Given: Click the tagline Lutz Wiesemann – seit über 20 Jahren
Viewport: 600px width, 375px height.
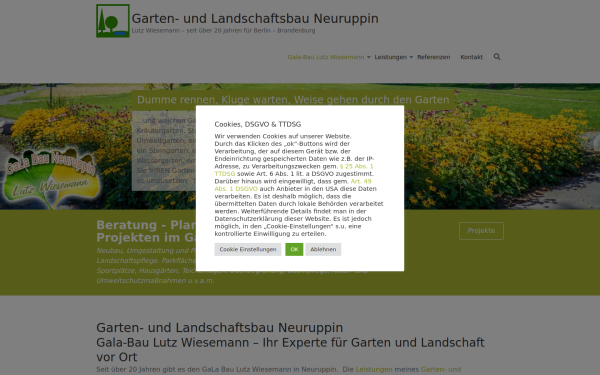Looking at the screenshot, I should click(223, 31).
